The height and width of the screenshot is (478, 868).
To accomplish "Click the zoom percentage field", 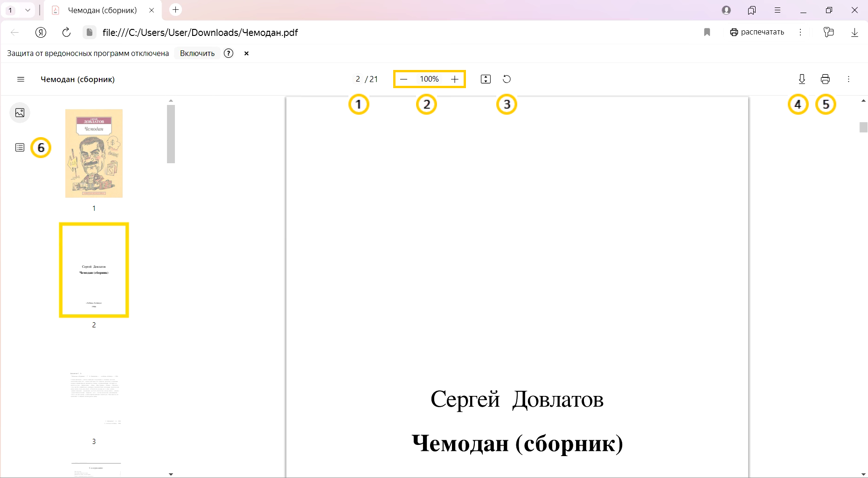I will tap(429, 79).
